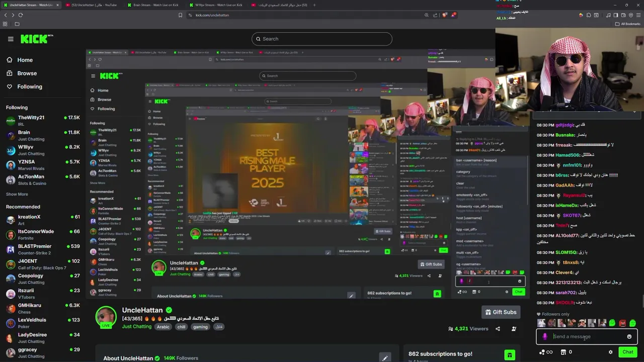Click the green gift icon beside subscriptions goal
The width and height of the screenshot is (644, 362).
pyautogui.click(x=510, y=355)
